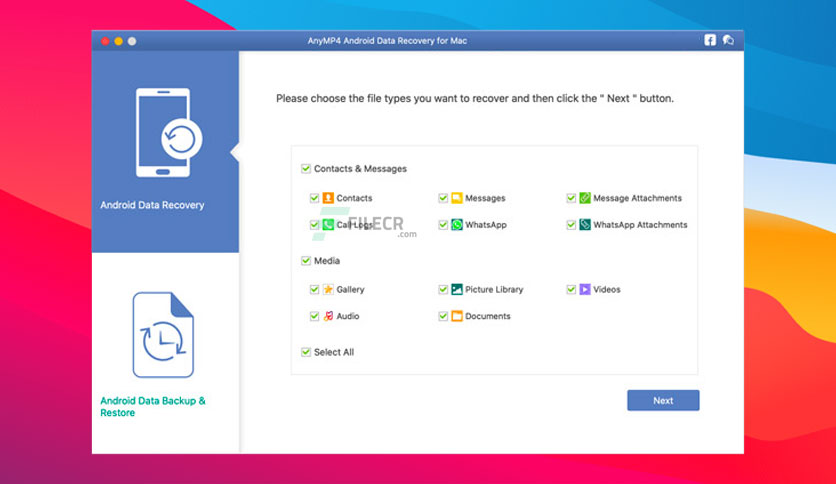
Task: Click the Call Logs phone icon
Action: pyautogui.click(x=328, y=225)
